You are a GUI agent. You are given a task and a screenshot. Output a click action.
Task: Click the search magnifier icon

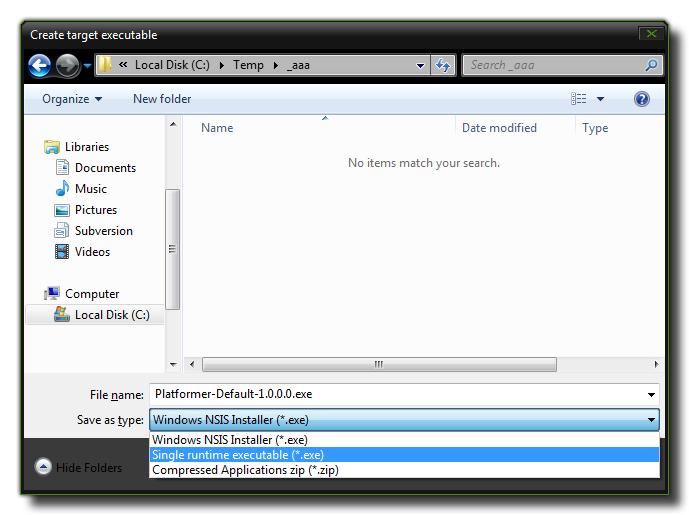pyautogui.click(x=651, y=66)
